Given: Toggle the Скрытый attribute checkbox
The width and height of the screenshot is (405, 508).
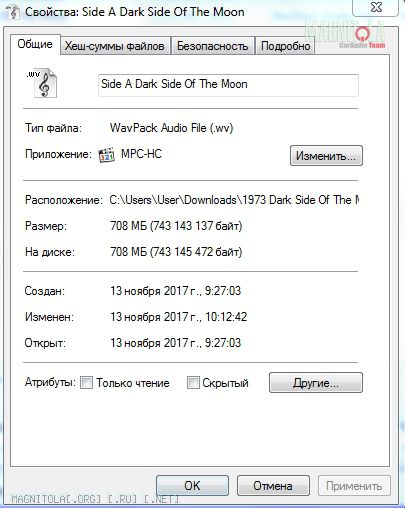Looking at the screenshot, I should pyautogui.click(x=193, y=382).
